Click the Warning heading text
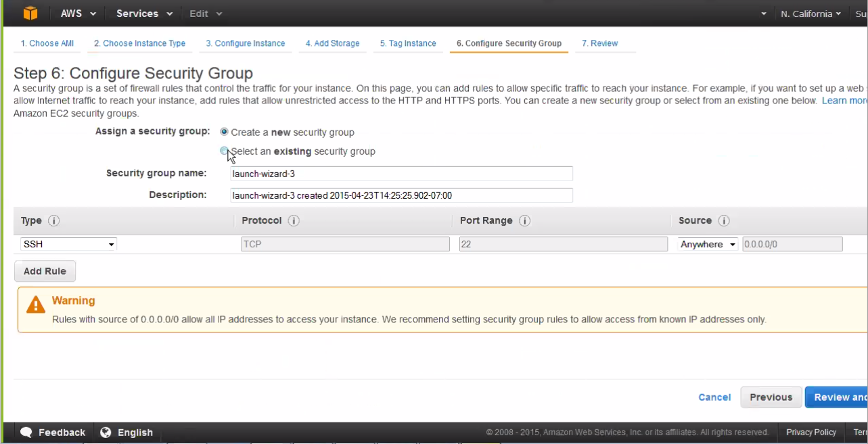Viewport: 868px width, 444px height. point(74,301)
